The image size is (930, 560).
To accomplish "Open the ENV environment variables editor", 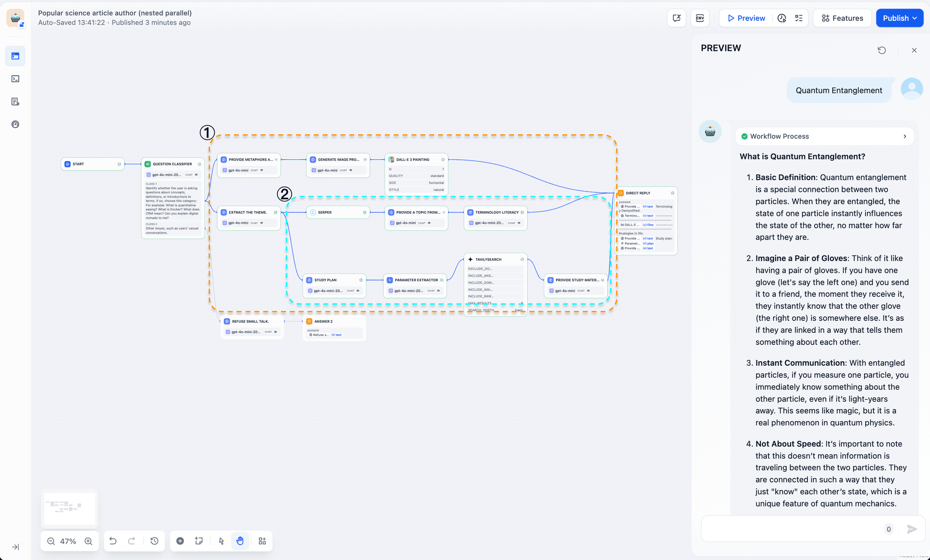I will (x=700, y=18).
